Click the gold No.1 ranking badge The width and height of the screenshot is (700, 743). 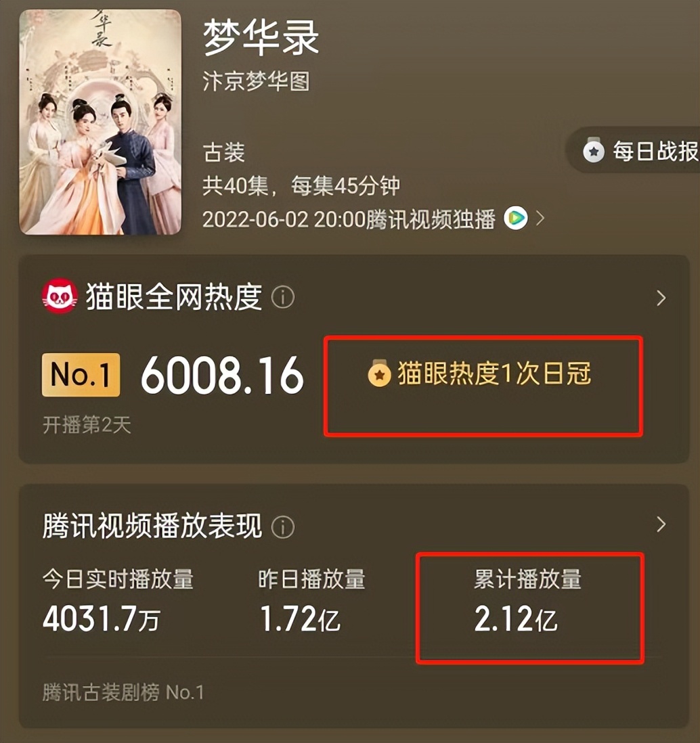pos(81,375)
